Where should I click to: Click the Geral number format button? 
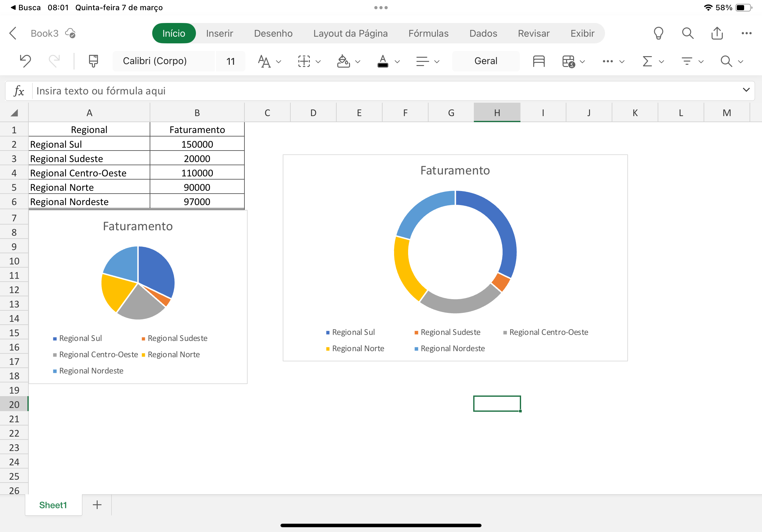click(x=486, y=61)
